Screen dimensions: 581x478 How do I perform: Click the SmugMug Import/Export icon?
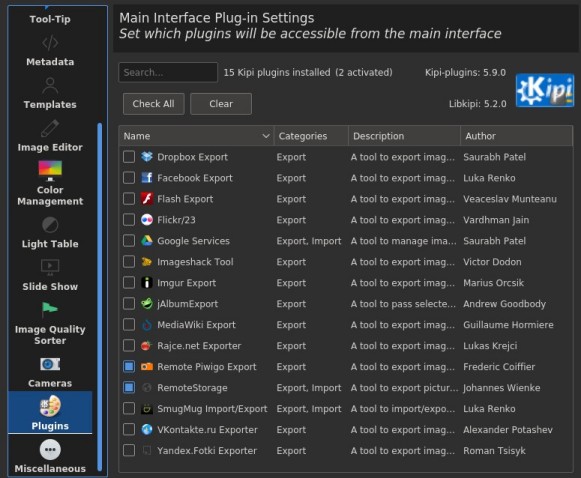pos(147,409)
